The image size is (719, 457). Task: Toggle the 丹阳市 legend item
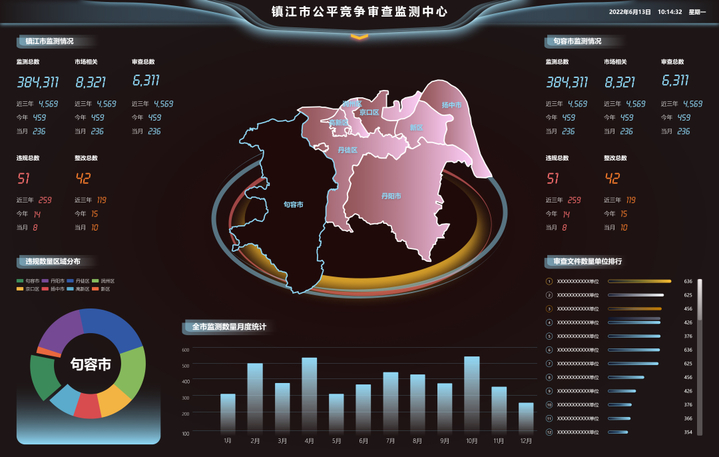pyautogui.click(x=54, y=281)
